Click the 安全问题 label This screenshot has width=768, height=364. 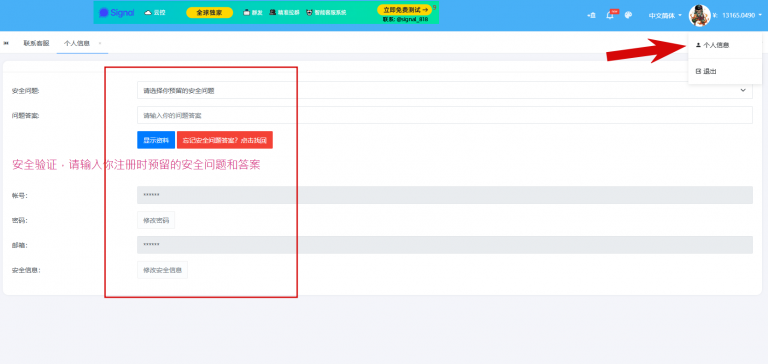pyautogui.click(x=25, y=91)
